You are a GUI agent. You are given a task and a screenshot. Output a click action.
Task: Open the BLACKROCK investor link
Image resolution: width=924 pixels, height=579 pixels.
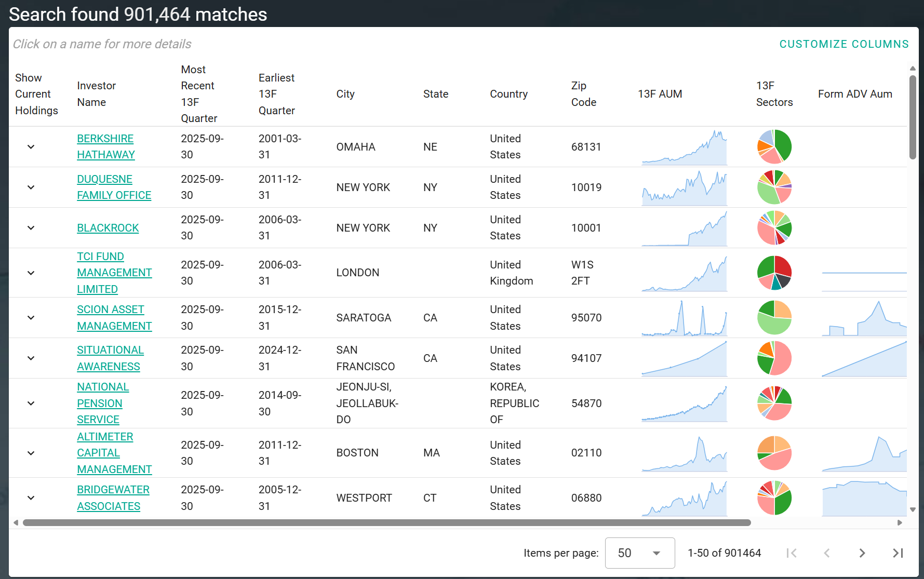coord(108,228)
